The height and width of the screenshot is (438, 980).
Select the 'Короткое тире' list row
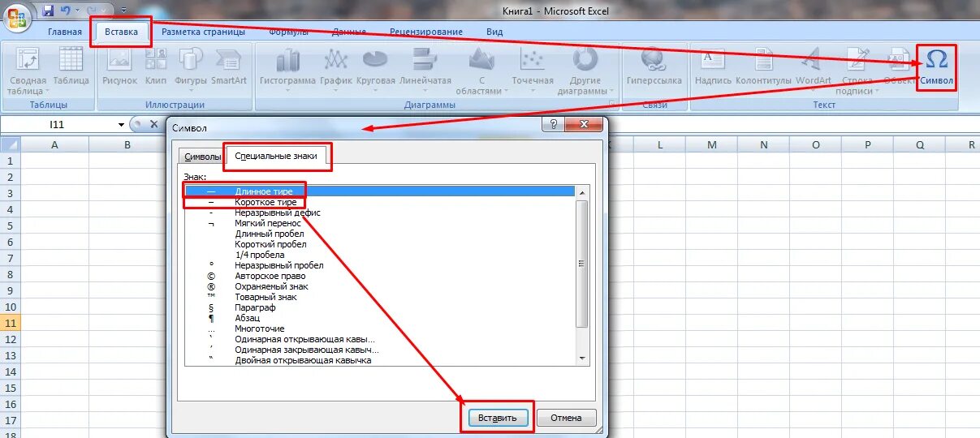[380, 202]
